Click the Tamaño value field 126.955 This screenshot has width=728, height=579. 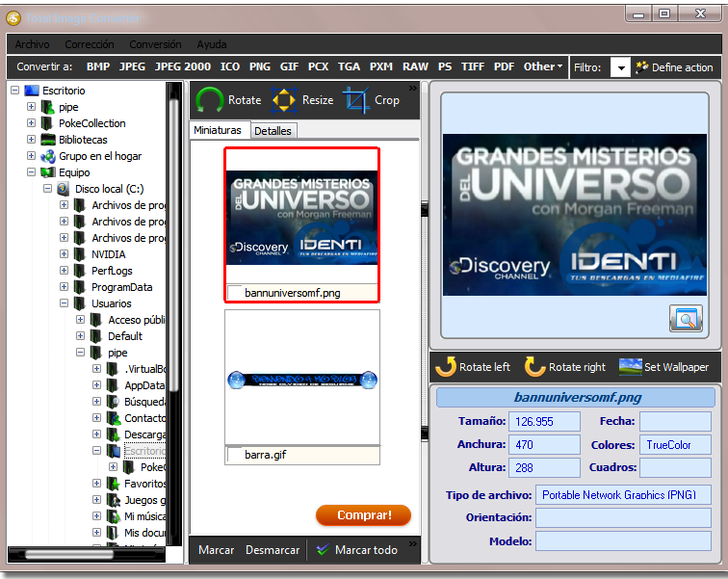pyautogui.click(x=544, y=422)
